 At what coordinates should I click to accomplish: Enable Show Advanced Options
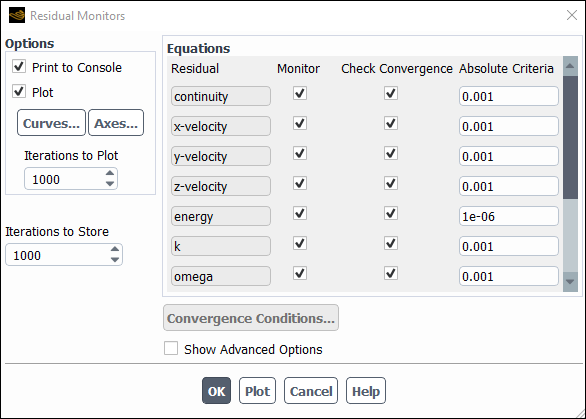click(x=171, y=348)
